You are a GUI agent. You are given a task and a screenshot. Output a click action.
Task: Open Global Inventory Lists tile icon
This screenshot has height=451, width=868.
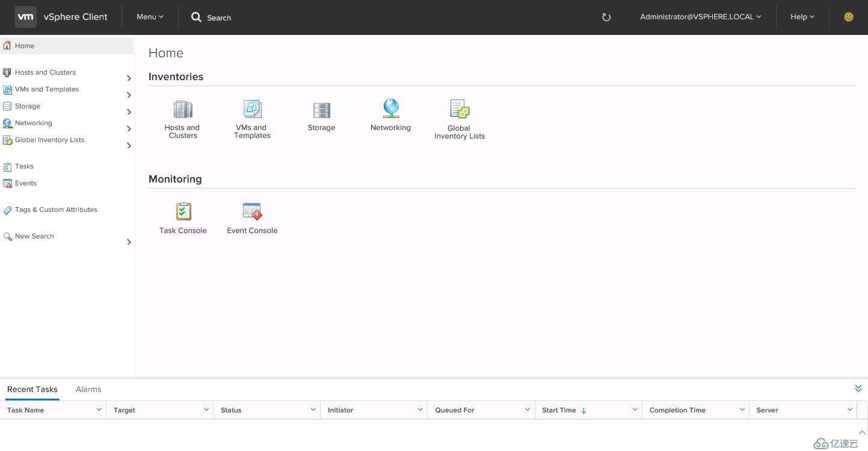pyautogui.click(x=460, y=109)
